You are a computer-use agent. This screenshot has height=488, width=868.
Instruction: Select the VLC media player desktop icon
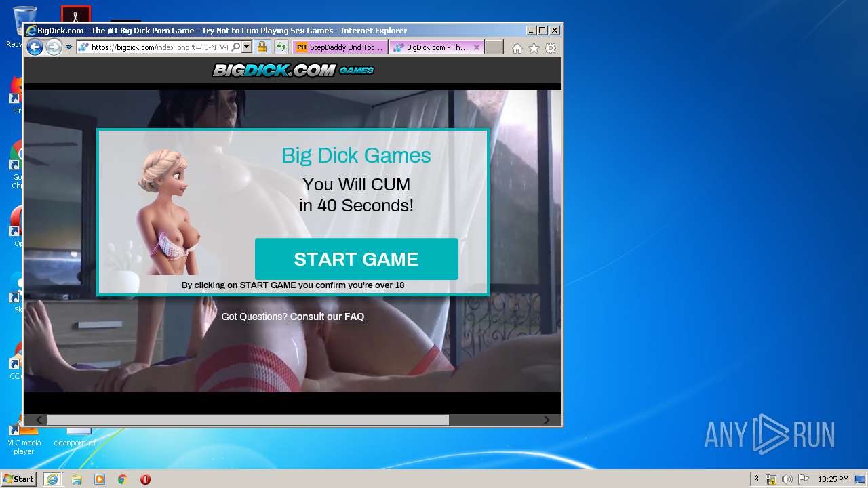click(x=24, y=439)
